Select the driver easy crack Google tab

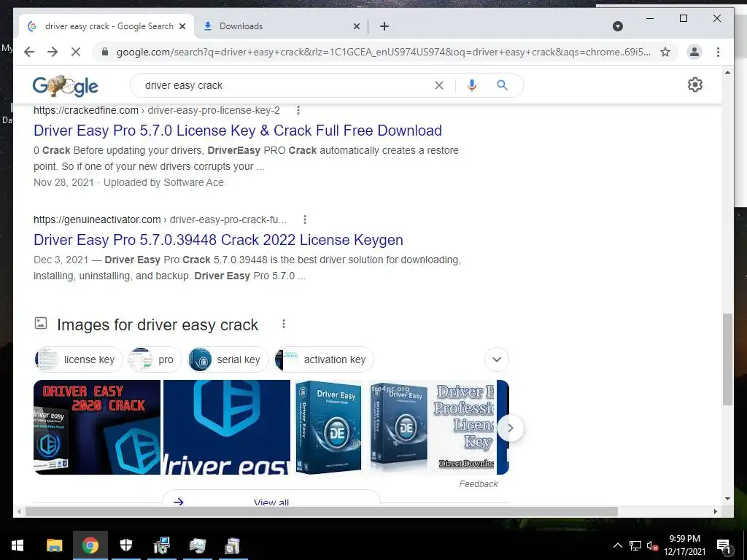107,26
